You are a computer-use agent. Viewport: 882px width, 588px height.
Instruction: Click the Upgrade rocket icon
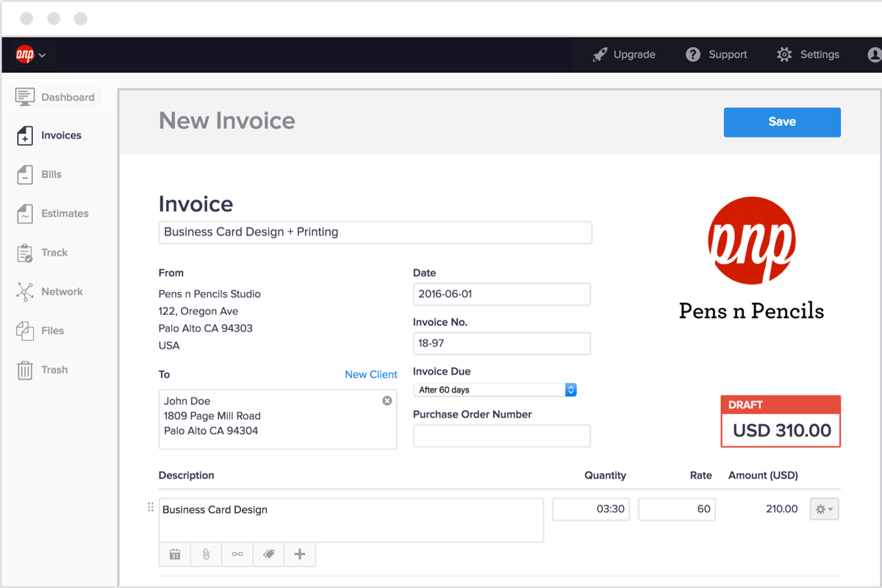point(600,54)
